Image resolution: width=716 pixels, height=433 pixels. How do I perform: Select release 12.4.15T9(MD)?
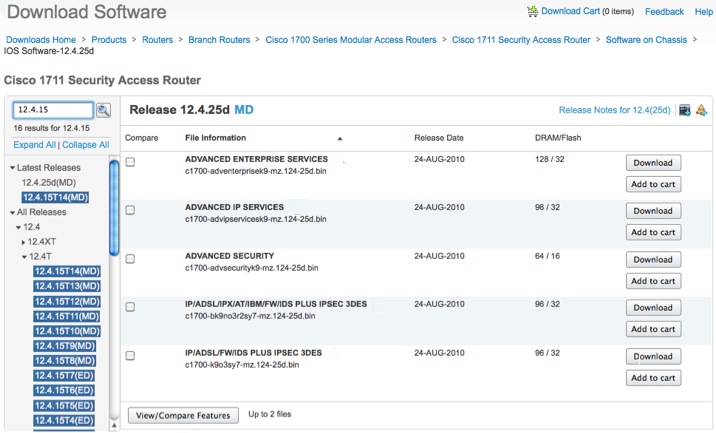pos(64,346)
